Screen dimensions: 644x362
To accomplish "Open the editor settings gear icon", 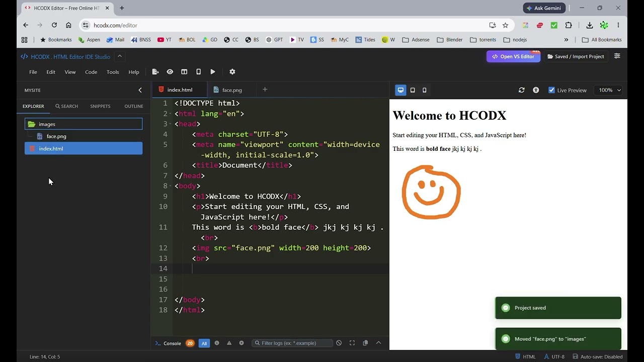I will [x=232, y=72].
